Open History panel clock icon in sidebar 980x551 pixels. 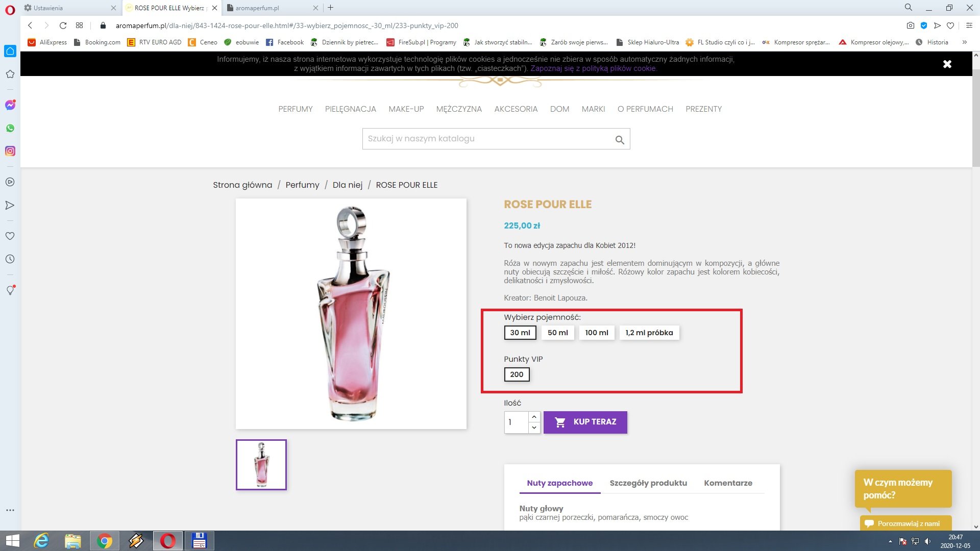pos(10,259)
